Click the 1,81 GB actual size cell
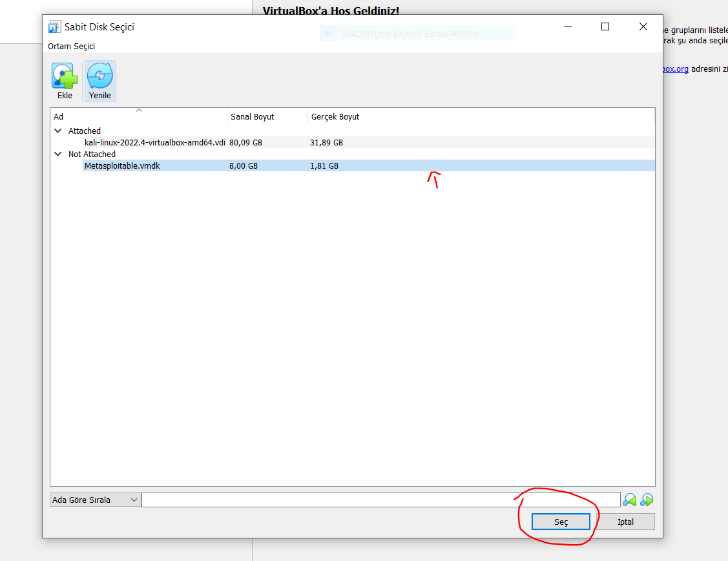The height and width of the screenshot is (561, 728). click(324, 166)
